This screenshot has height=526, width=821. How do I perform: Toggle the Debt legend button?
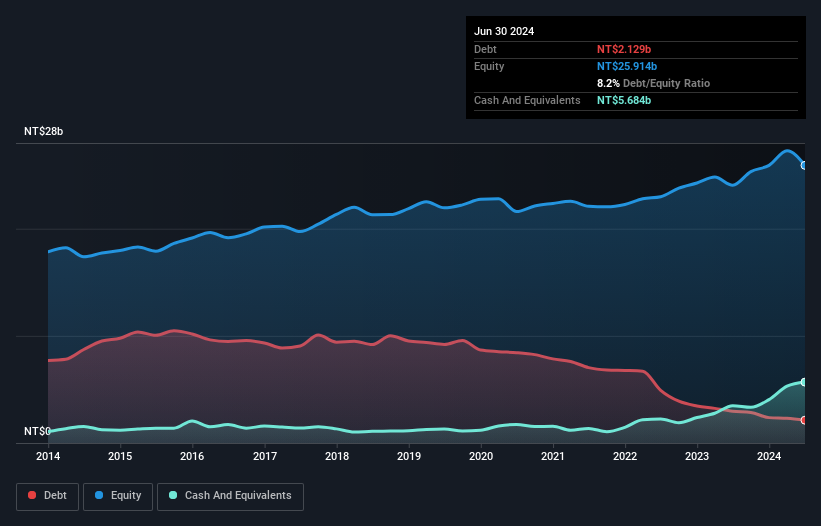(48, 496)
